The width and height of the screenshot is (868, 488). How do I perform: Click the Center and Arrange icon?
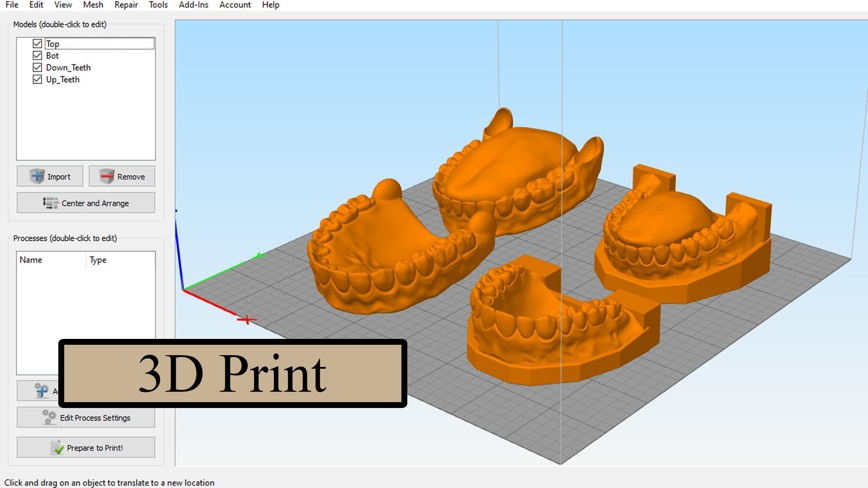pos(50,203)
